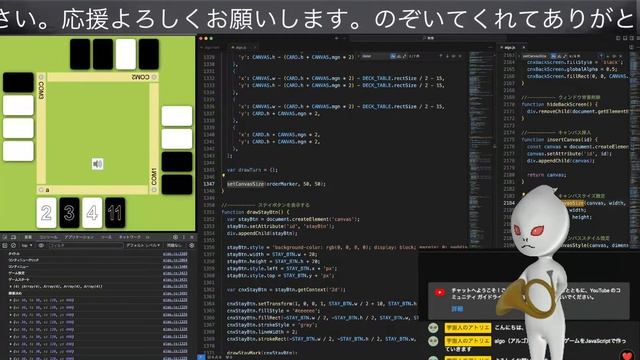Click the lightbulb beside line 1346
This screenshot has height=360, width=640.
pos(223,176)
